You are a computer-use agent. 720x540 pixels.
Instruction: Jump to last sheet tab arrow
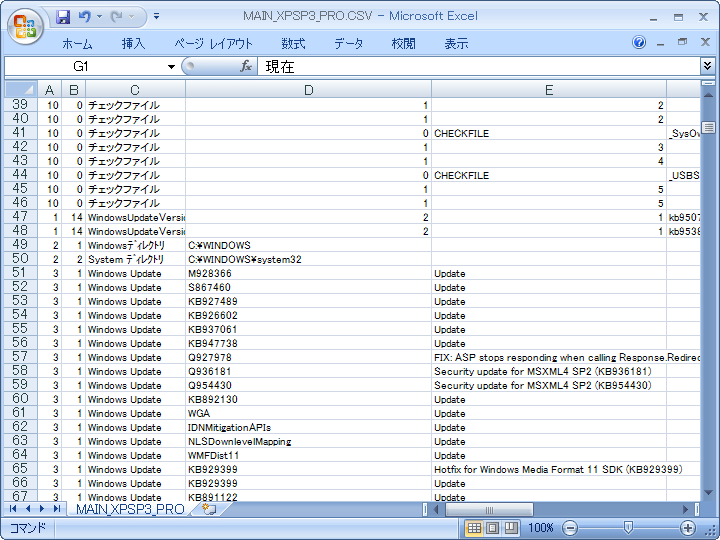(56, 508)
